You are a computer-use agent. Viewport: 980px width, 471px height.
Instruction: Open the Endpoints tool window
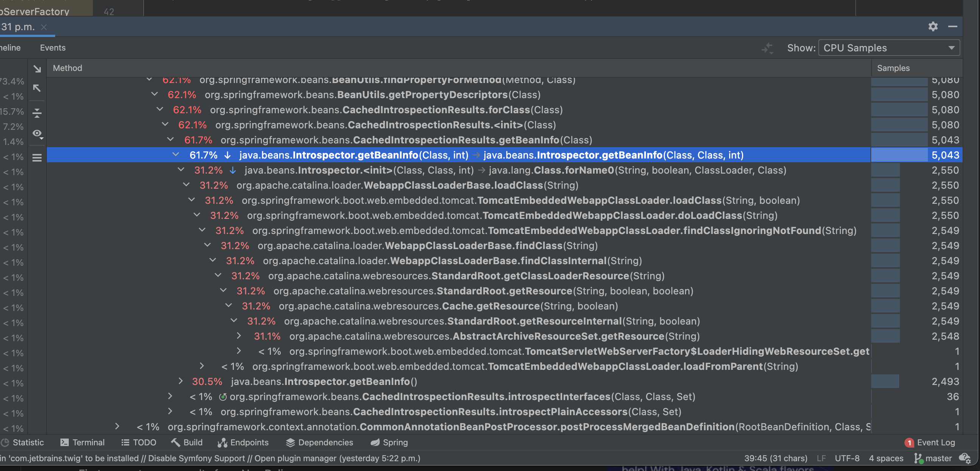pyautogui.click(x=243, y=442)
